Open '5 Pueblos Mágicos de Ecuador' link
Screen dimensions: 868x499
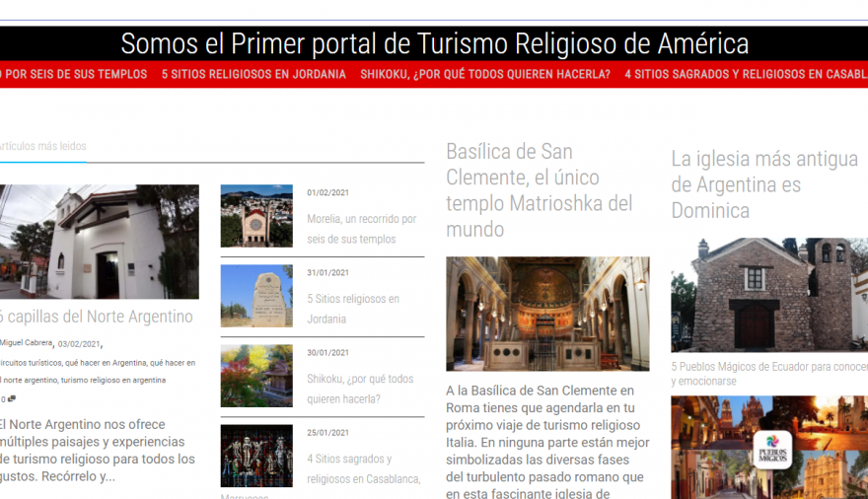click(769, 374)
